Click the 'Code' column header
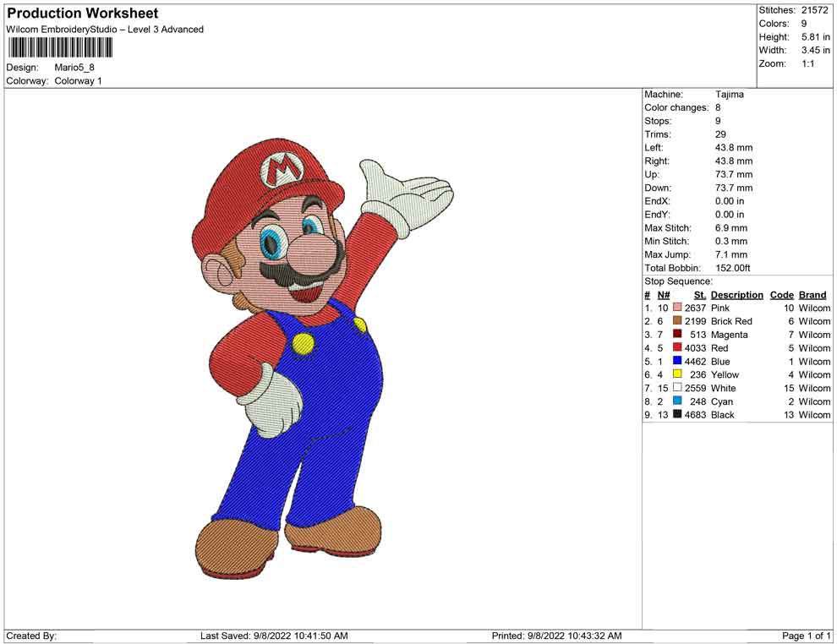 (781, 295)
